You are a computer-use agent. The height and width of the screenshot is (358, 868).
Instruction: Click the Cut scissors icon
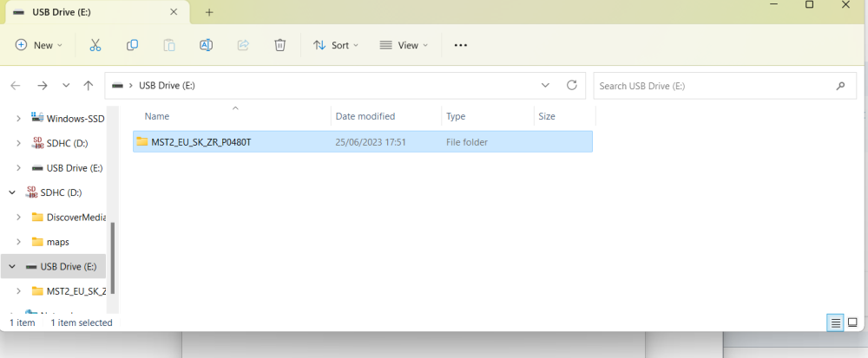coord(95,45)
